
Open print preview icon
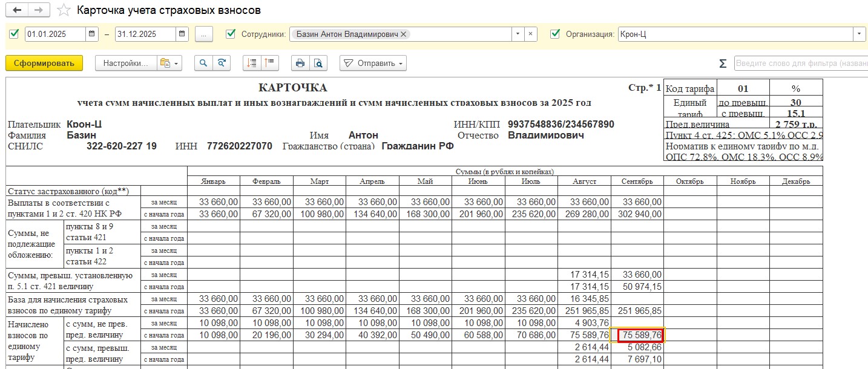point(318,63)
